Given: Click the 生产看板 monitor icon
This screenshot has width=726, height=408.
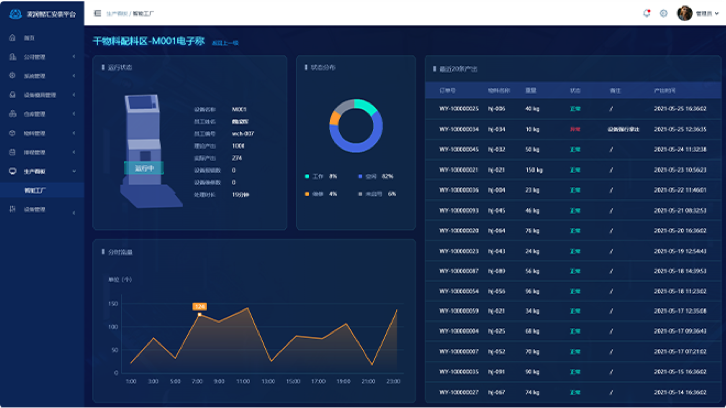Looking at the screenshot, I should pos(11,170).
